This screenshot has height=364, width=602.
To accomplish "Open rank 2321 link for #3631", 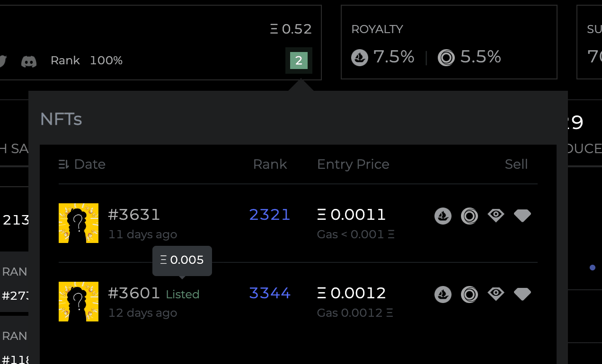I will pos(270,215).
